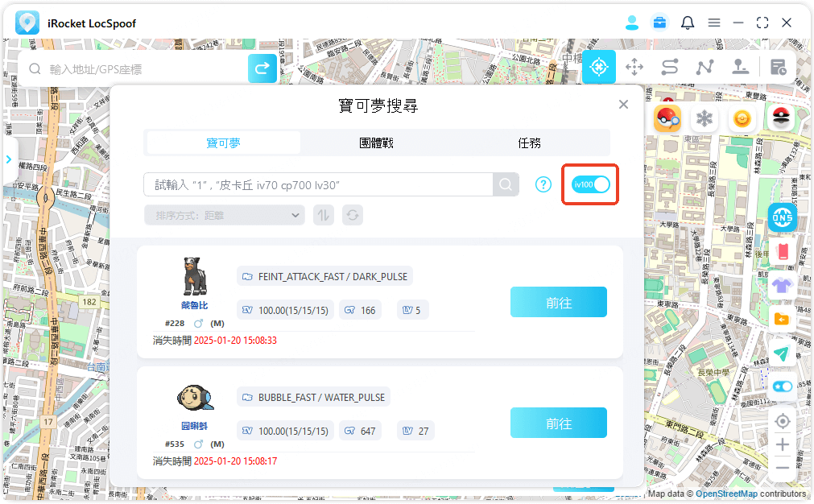The image size is (814, 504).
Task: Select the jump teleport mode icon
Action: click(740, 67)
